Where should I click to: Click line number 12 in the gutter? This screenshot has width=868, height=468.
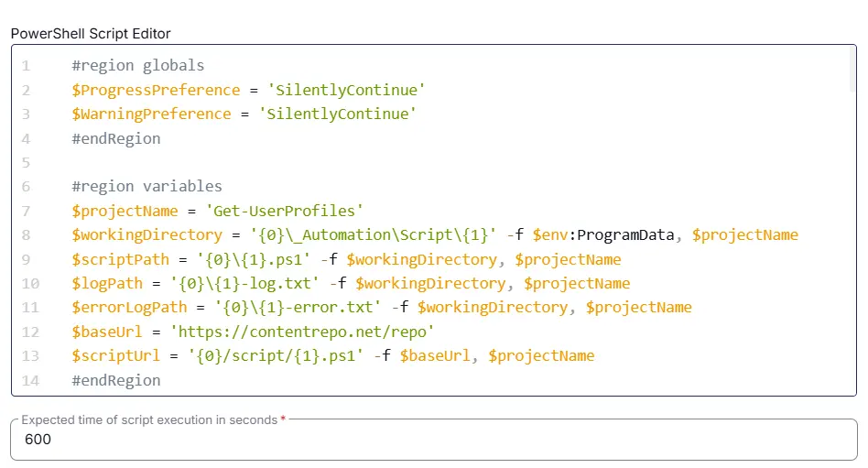click(29, 332)
